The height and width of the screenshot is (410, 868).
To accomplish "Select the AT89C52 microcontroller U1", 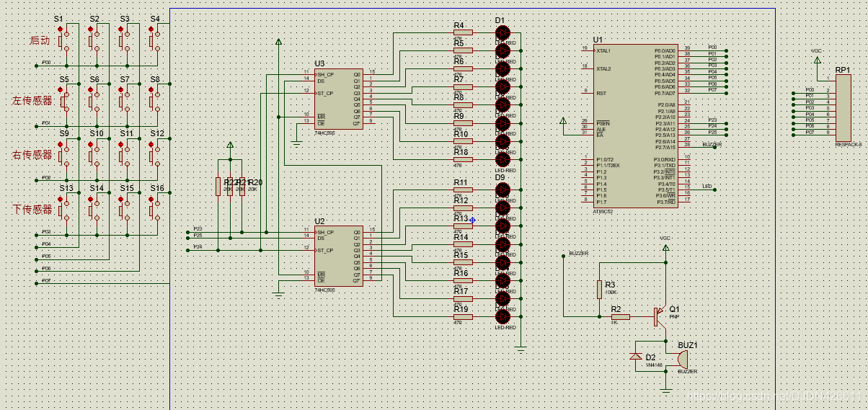I will coord(635,126).
